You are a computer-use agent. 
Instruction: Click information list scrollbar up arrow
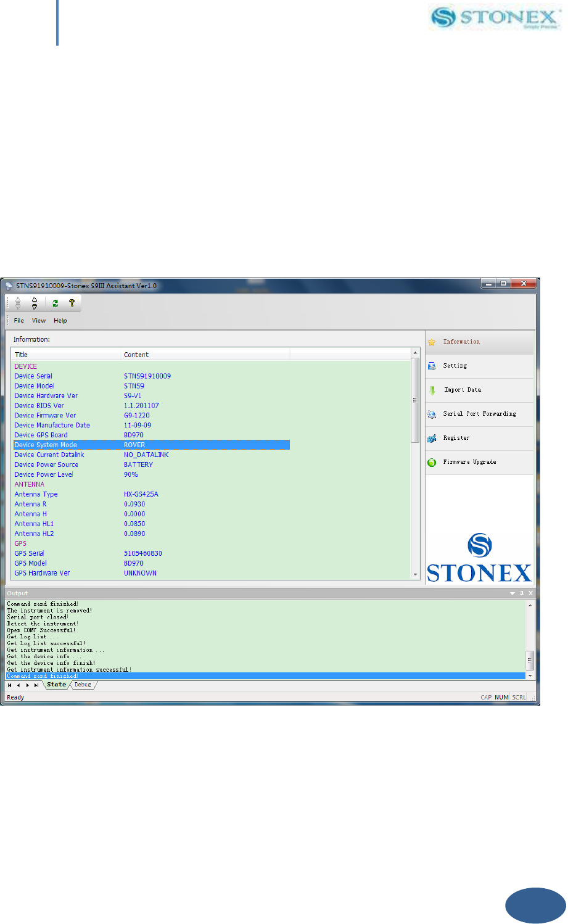tap(415, 353)
